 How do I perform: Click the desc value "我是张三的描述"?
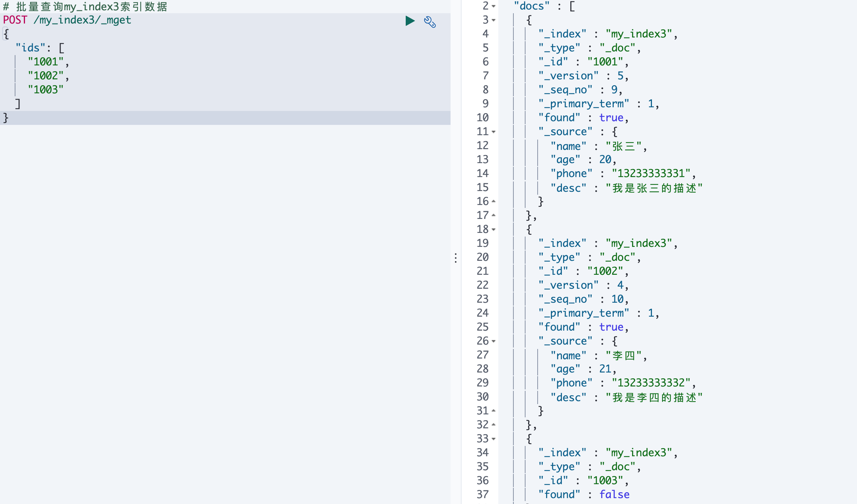(x=654, y=188)
